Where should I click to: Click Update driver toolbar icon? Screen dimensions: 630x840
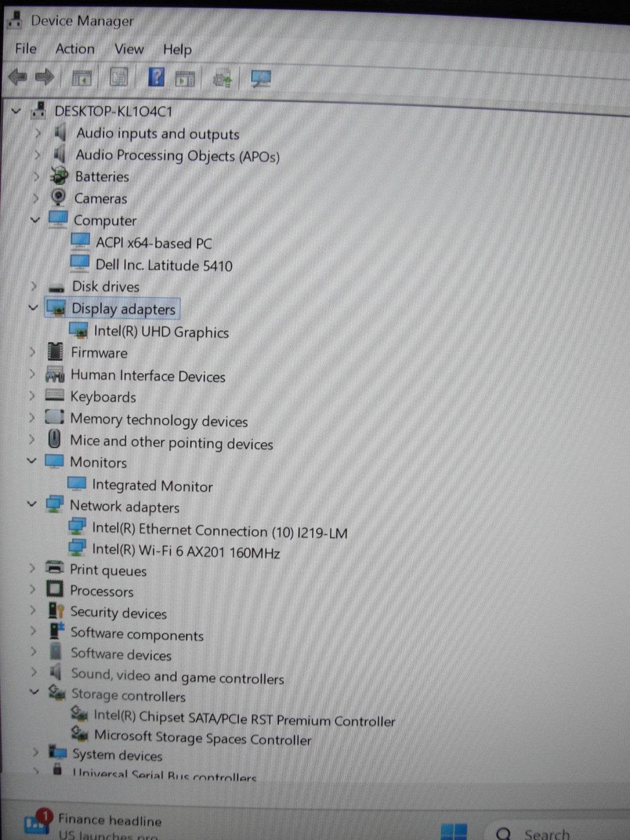click(223, 79)
